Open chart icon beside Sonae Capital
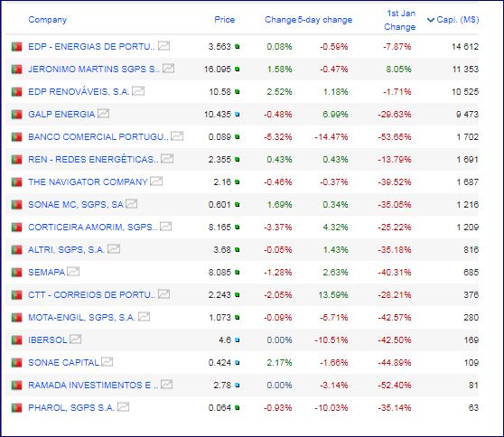Image resolution: width=504 pixels, height=437 pixels. [x=107, y=362]
